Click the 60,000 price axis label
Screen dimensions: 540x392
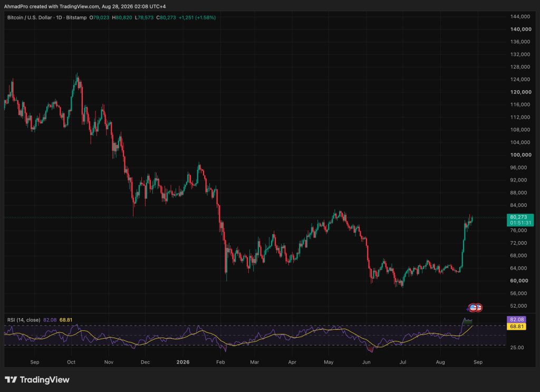tap(519, 281)
